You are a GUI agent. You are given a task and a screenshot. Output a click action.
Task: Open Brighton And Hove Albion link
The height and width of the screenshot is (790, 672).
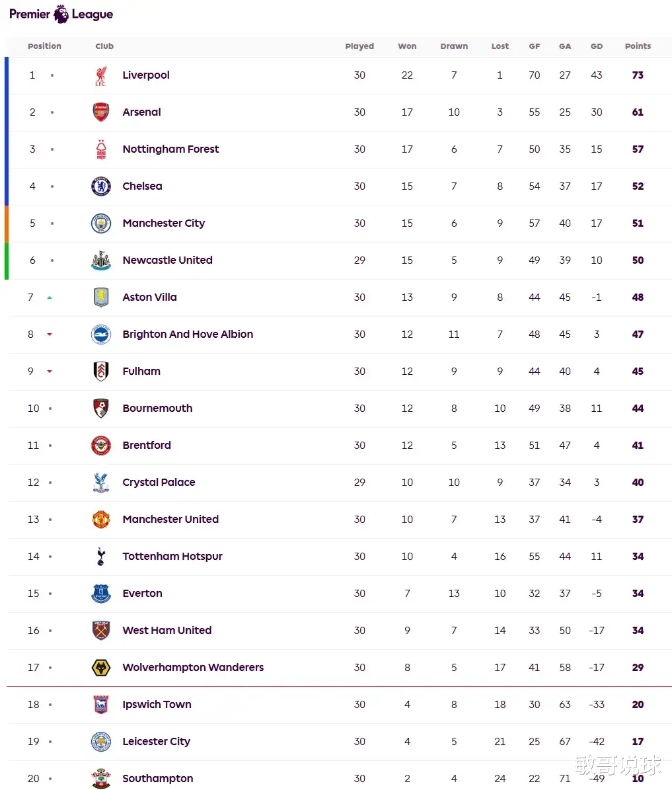(188, 335)
